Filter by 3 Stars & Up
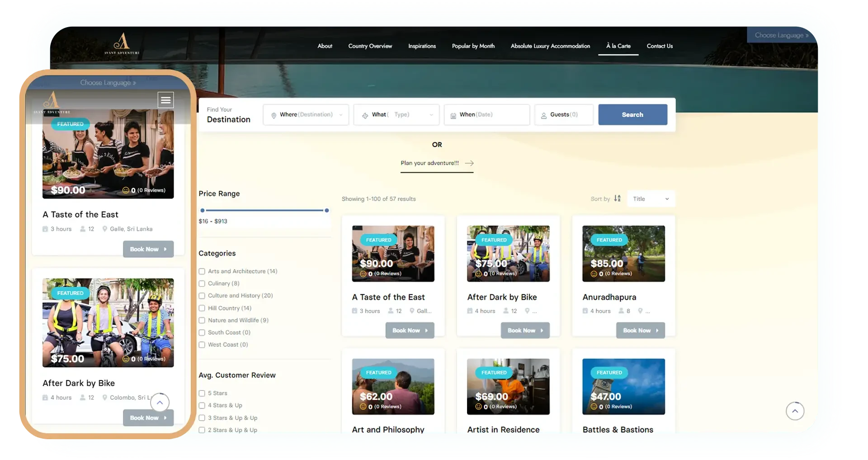Screen dimensions: 868x460 click(202, 418)
